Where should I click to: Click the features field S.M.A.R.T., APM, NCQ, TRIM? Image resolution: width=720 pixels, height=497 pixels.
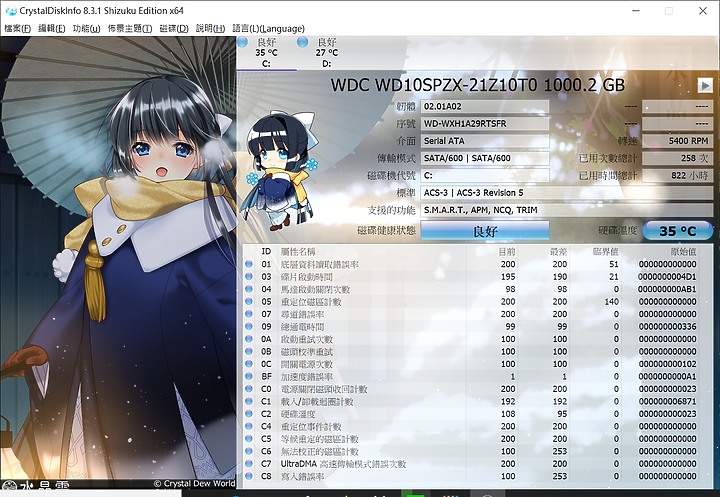click(x=567, y=210)
